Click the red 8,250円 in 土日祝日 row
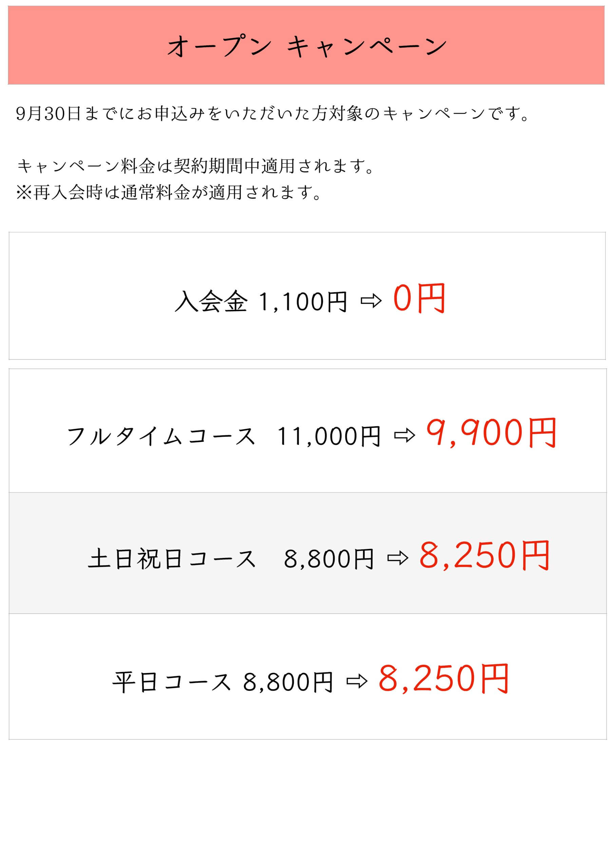This screenshot has height=868, width=614. pos(484,555)
